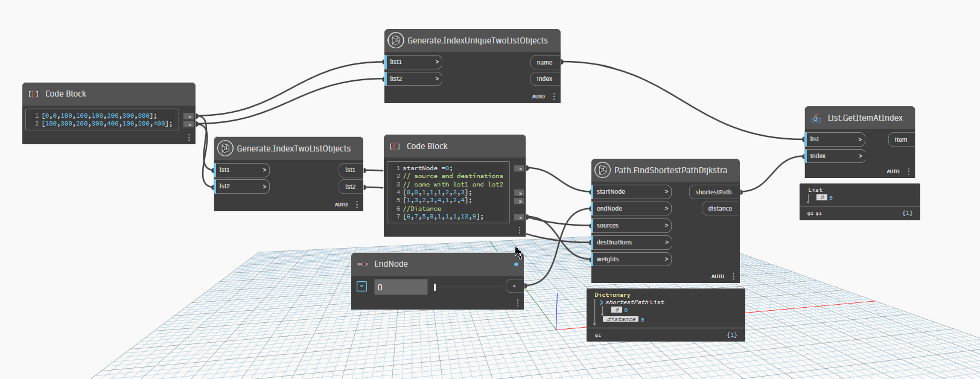The width and height of the screenshot is (980, 379).
Task: Open three-dot menu on List.GetItemAtIndex node
Action: tap(909, 171)
